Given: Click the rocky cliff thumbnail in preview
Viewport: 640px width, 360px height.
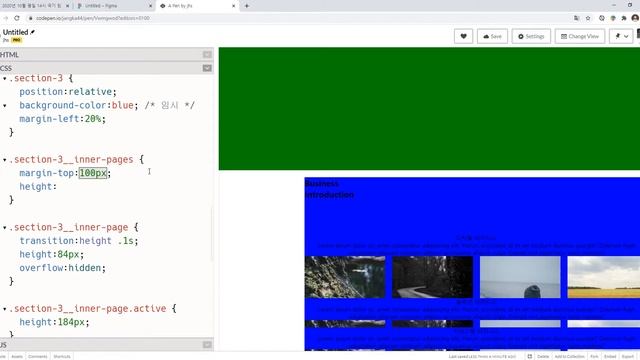Looking at the screenshot, I should click(345, 277).
